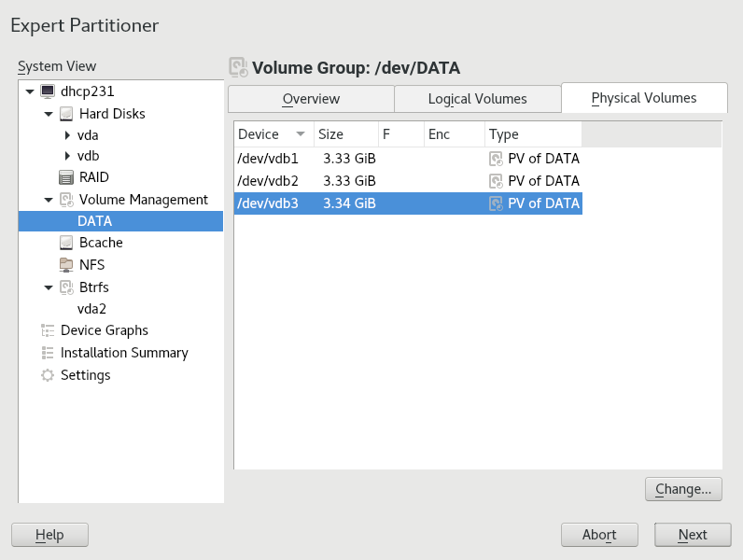Click the Next button
The height and width of the screenshot is (560, 743).
[x=692, y=535]
